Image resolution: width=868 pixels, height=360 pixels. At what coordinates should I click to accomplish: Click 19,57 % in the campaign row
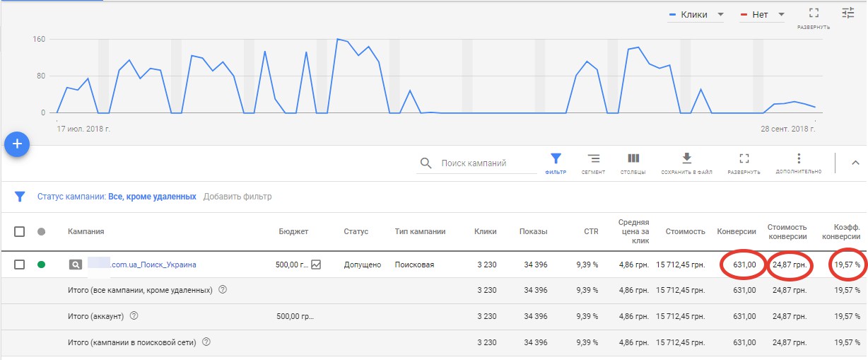(x=848, y=265)
